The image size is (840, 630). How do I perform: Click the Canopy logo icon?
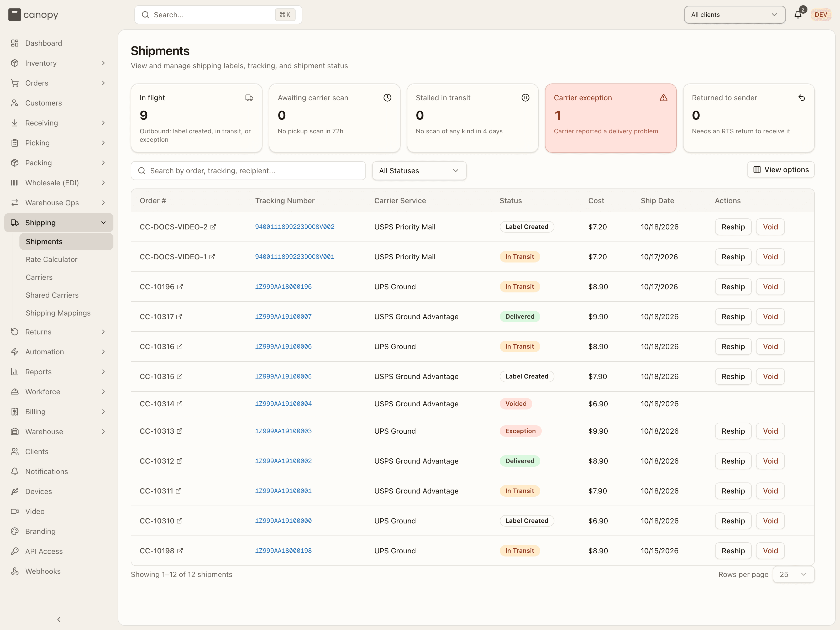[x=14, y=15]
